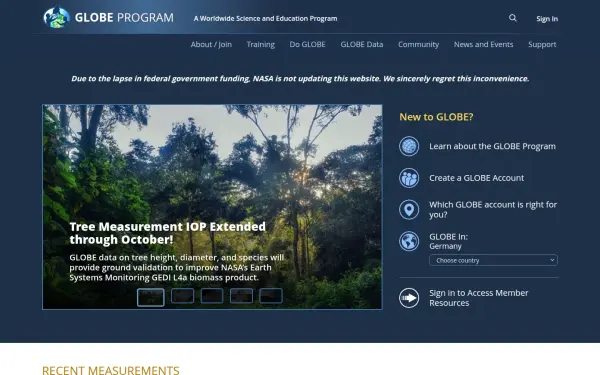Click the 'New to GLOBE?' heading
600x375 pixels.
pos(436,117)
